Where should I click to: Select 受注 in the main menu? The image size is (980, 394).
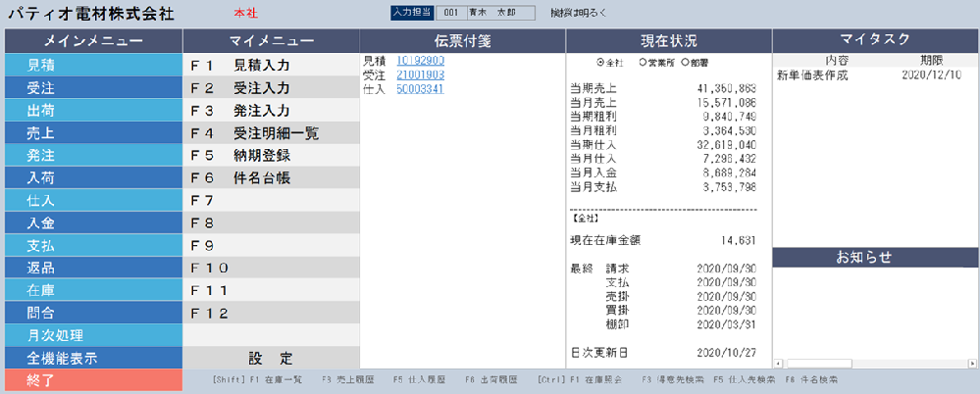click(92, 88)
